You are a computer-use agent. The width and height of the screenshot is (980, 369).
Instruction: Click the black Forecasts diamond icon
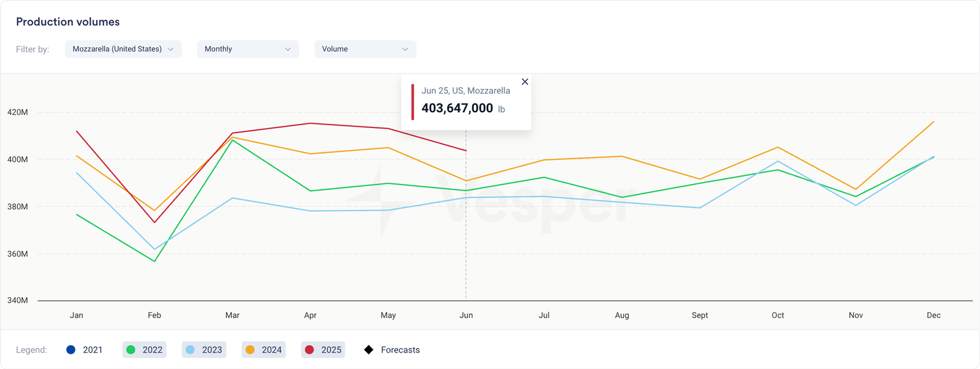pos(369,350)
